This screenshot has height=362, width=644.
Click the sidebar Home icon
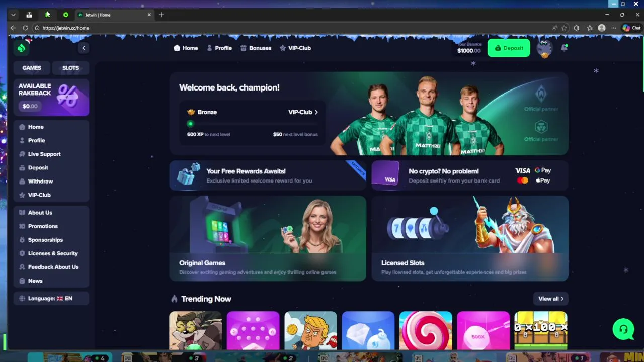pyautogui.click(x=22, y=127)
